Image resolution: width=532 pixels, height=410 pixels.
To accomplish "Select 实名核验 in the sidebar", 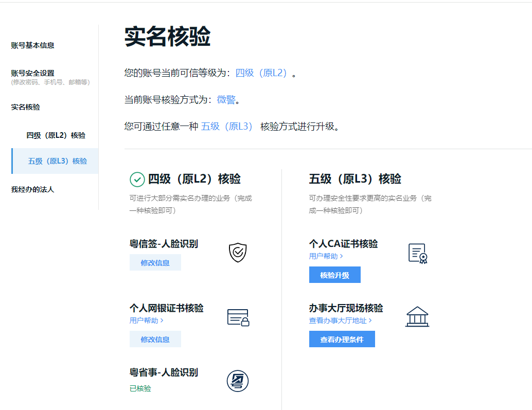I will tap(26, 107).
